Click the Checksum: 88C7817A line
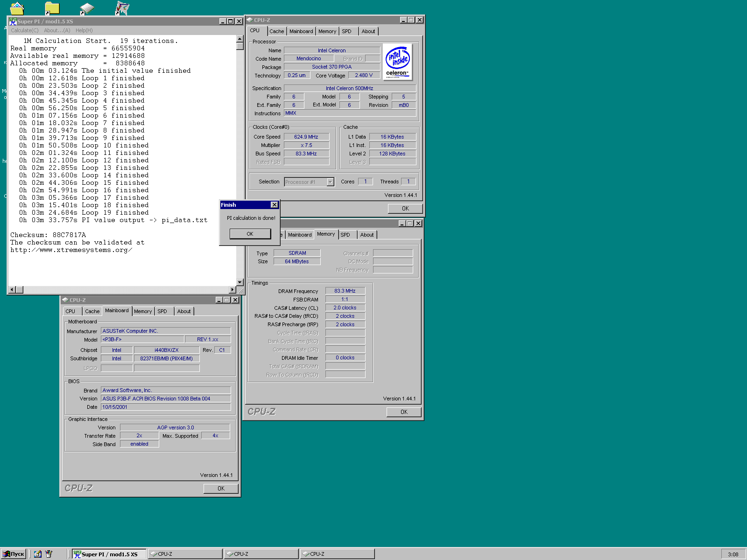 (48, 235)
